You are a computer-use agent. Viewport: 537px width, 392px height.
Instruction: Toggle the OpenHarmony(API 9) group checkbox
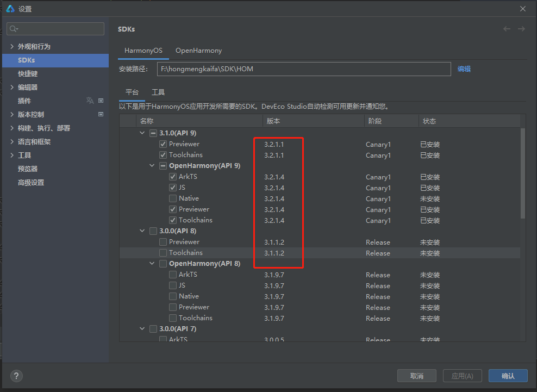click(163, 166)
